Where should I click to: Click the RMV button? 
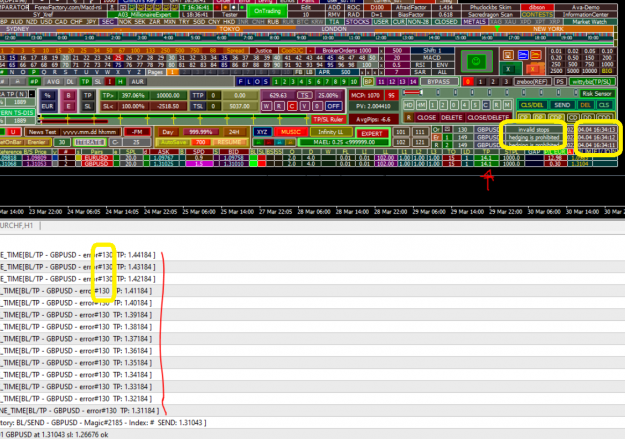(x=334, y=14)
